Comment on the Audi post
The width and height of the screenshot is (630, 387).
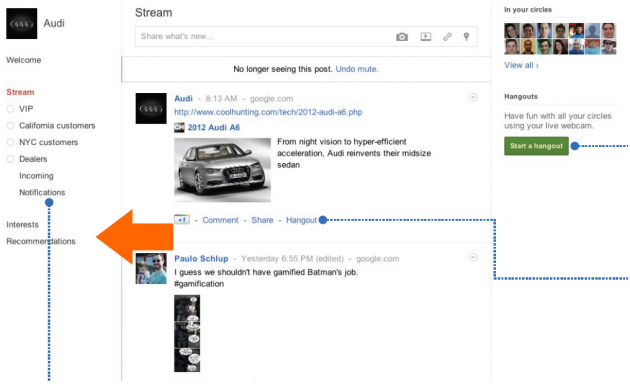(220, 220)
